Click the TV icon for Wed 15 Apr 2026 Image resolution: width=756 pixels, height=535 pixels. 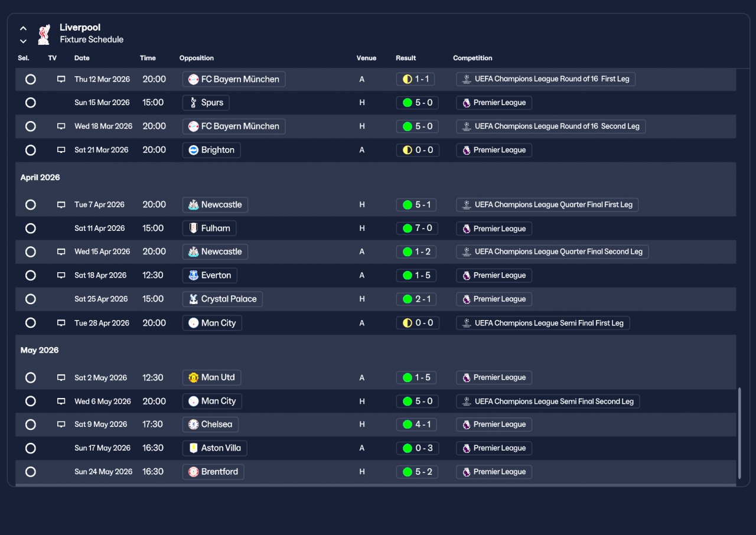click(61, 252)
